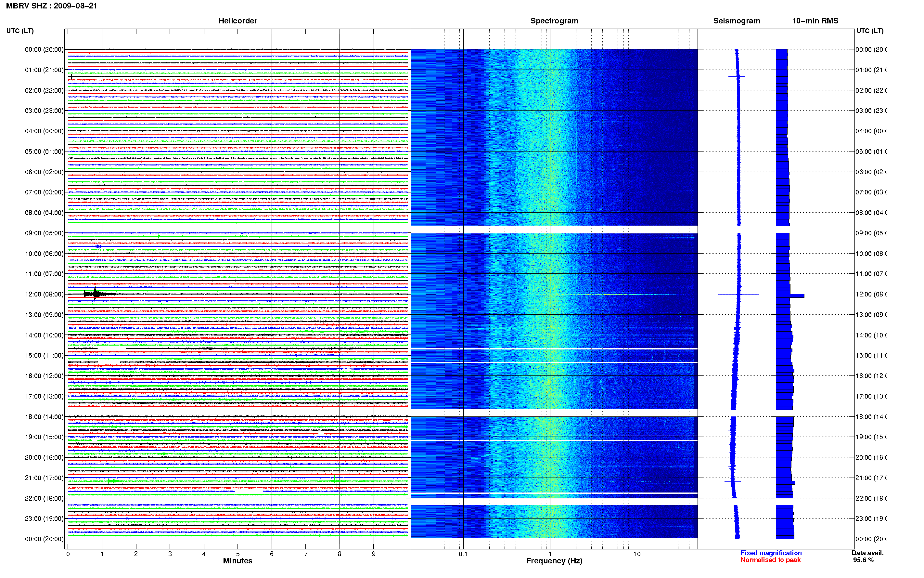This screenshot has width=924, height=578.
Task: Click the left '15:00 (11:00)' time label
Action: tap(44, 355)
